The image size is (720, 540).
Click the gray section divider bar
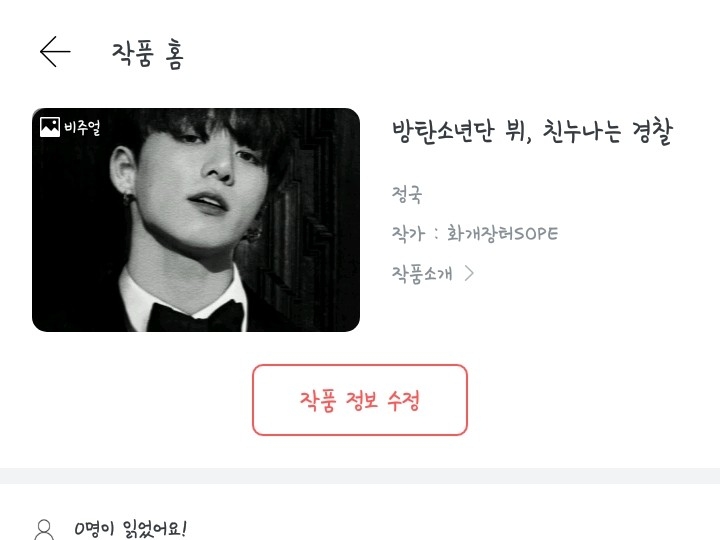pos(360,476)
